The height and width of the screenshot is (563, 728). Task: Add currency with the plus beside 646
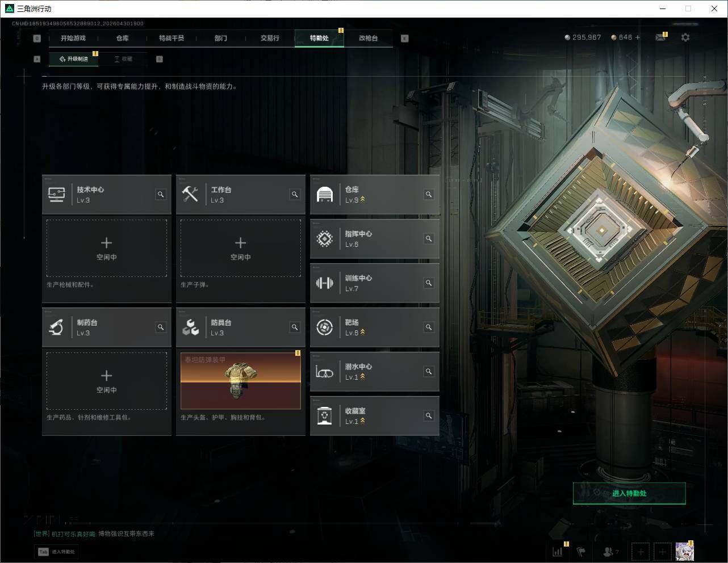pos(638,37)
